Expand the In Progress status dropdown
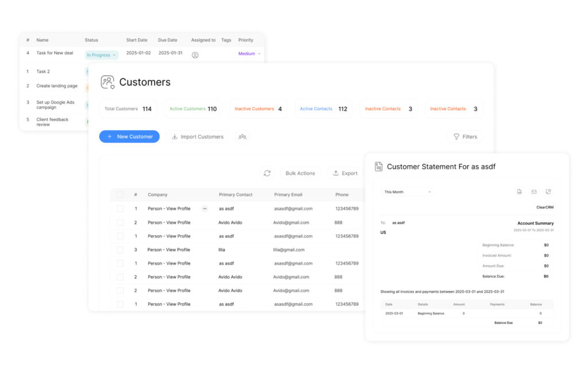This screenshot has width=588, height=374. pyautogui.click(x=102, y=55)
